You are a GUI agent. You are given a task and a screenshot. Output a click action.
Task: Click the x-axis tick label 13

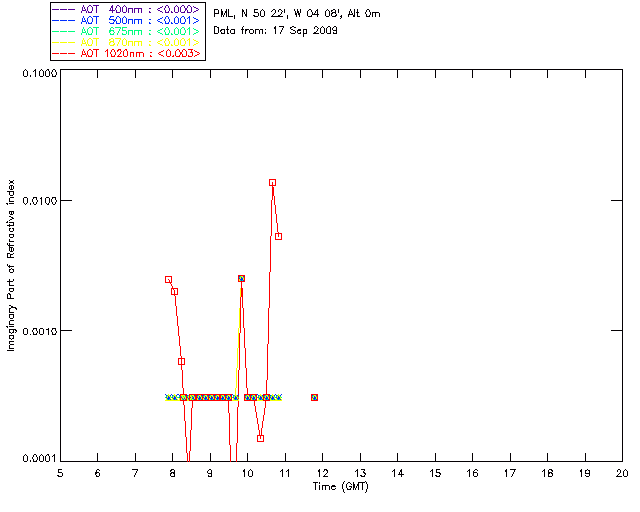[x=360, y=473]
